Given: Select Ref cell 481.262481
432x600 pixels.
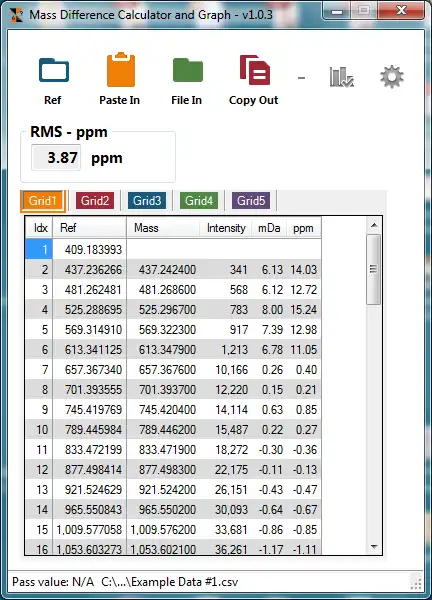Looking at the screenshot, I should [x=90, y=290].
